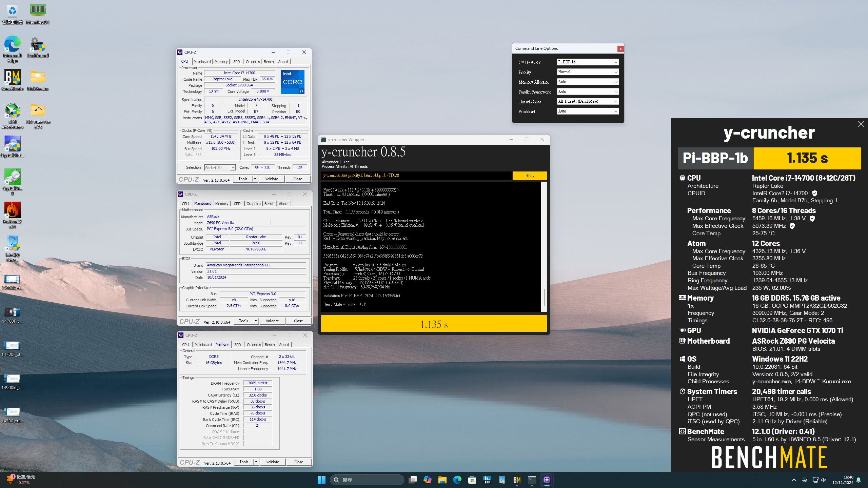Click the input language indicator 英
Screen dimensions: 868x488
(805, 480)
